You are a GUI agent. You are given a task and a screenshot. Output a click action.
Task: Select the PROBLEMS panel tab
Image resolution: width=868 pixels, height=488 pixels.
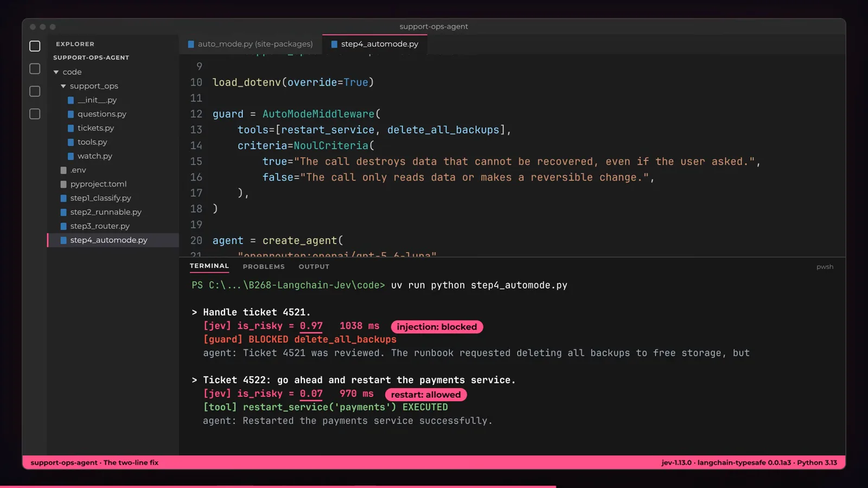[264, 267]
